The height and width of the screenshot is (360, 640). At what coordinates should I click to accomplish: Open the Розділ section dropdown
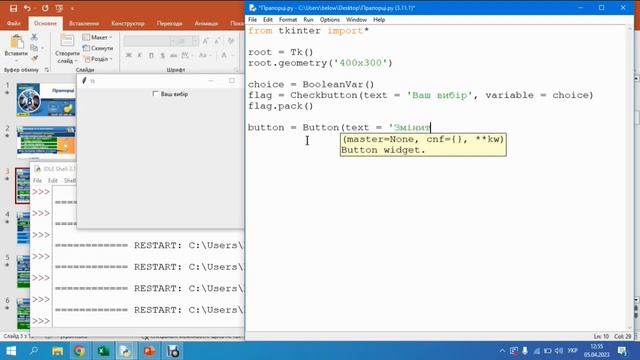click(x=98, y=59)
